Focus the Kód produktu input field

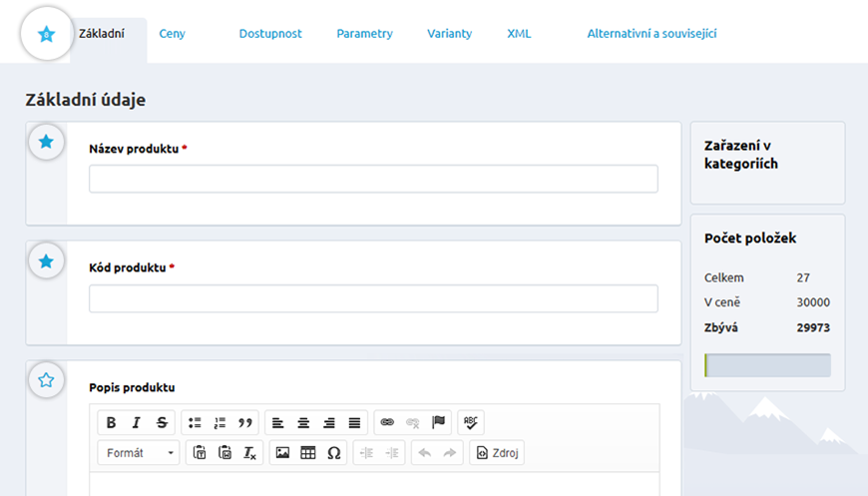coord(374,299)
